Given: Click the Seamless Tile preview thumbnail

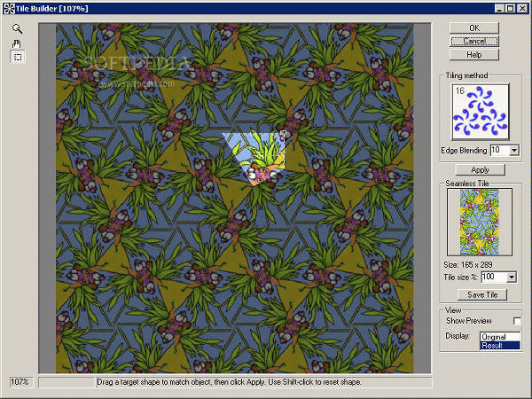Looking at the screenshot, I should 480,223.
